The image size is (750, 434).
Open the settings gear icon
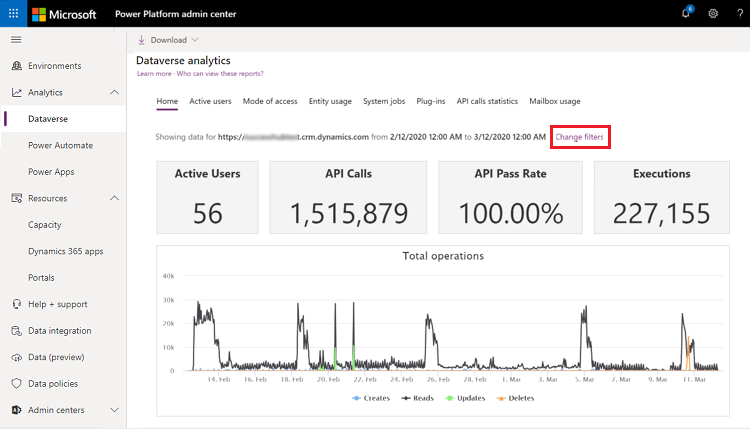713,13
